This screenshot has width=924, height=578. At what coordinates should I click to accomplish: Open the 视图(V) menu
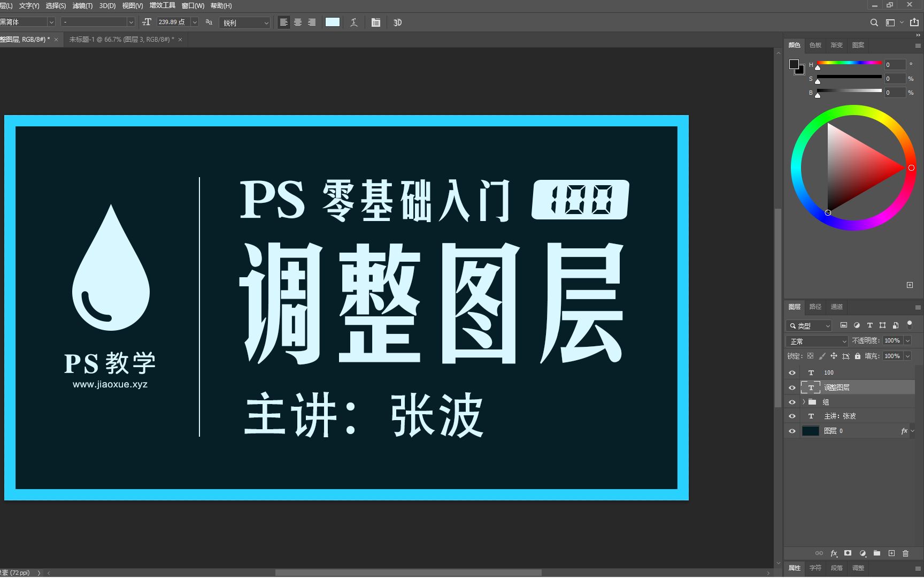[133, 5]
